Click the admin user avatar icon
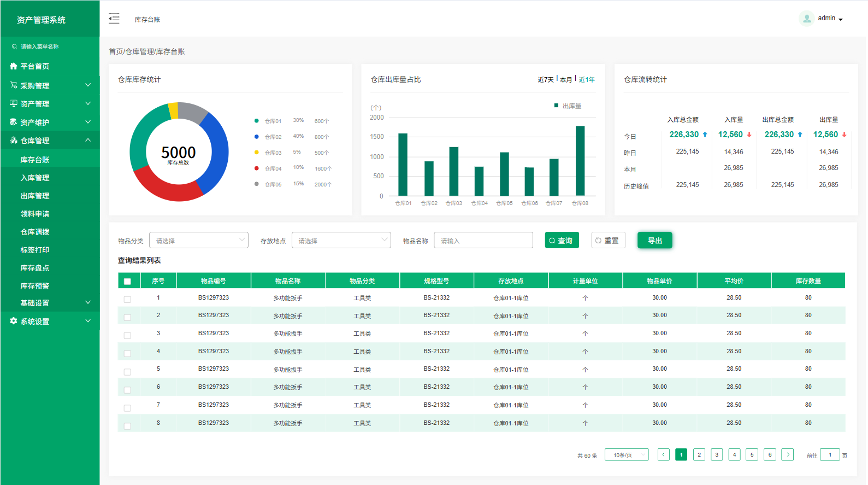 (x=806, y=19)
